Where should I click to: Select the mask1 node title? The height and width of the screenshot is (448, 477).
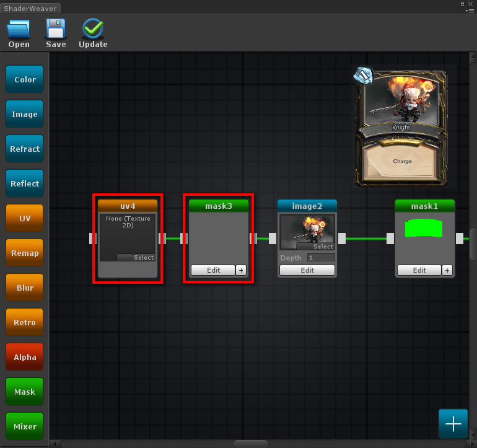point(425,206)
